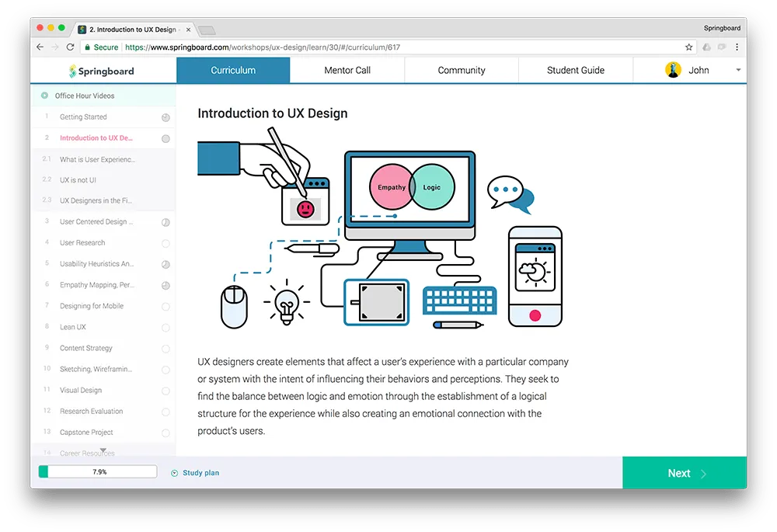Toggle completion circle for User Centered Design
This screenshot has height=532, width=777.
pos(166,222)
